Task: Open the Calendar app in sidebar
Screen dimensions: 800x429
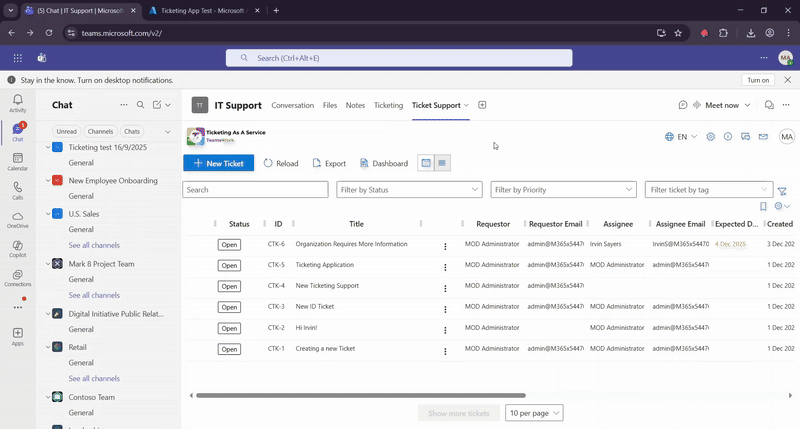Action: click(17, 161)
